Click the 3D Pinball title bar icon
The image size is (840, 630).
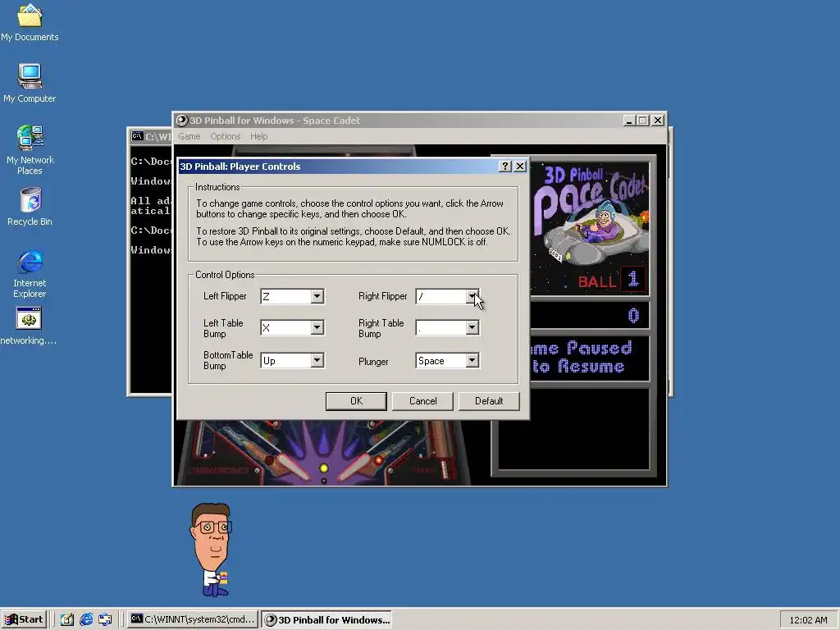pos(182,121)
